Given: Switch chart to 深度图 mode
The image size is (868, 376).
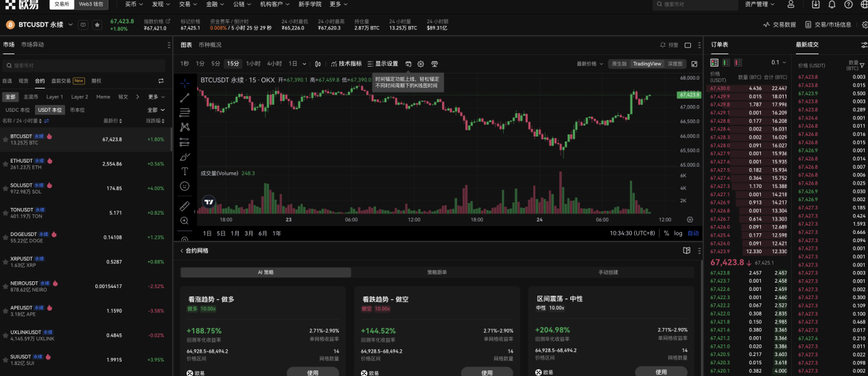Looking at the screenshot, I should click(x=675, y=64).
